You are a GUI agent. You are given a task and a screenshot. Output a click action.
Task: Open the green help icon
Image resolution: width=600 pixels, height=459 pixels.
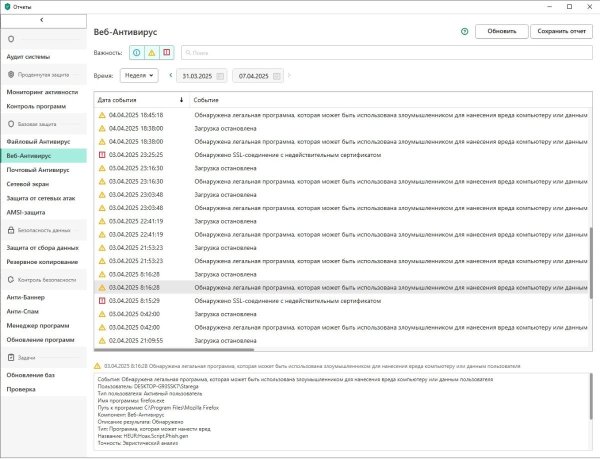click(x=465, y=32)
